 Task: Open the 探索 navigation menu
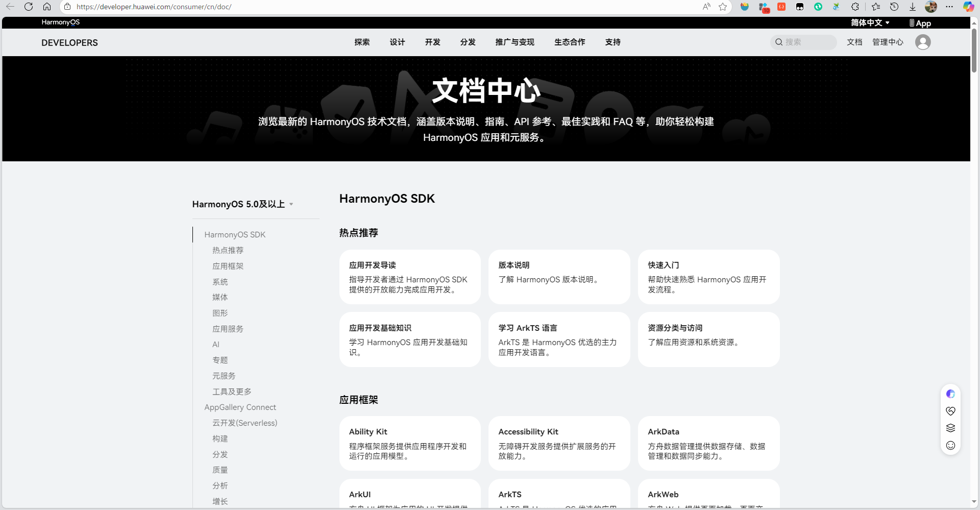point(362,42)
